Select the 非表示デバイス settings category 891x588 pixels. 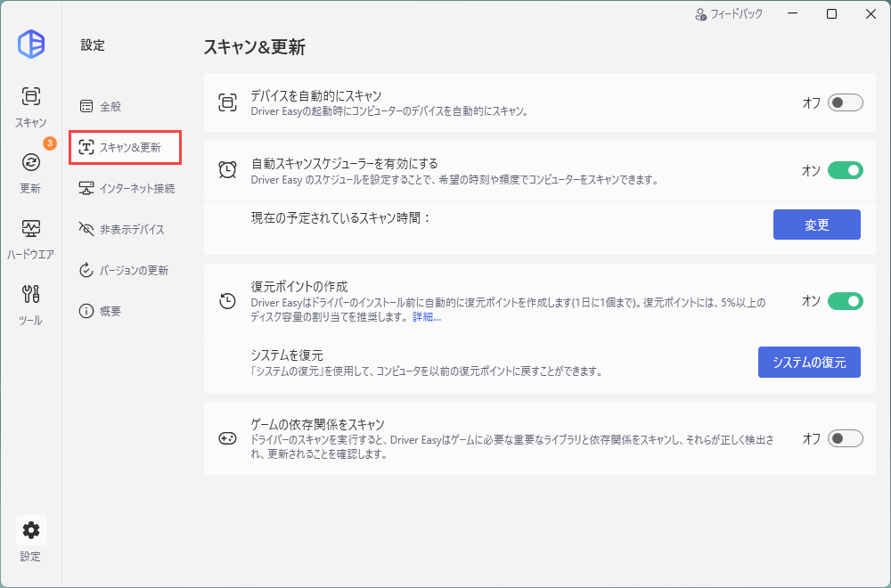tap(121, 230)
